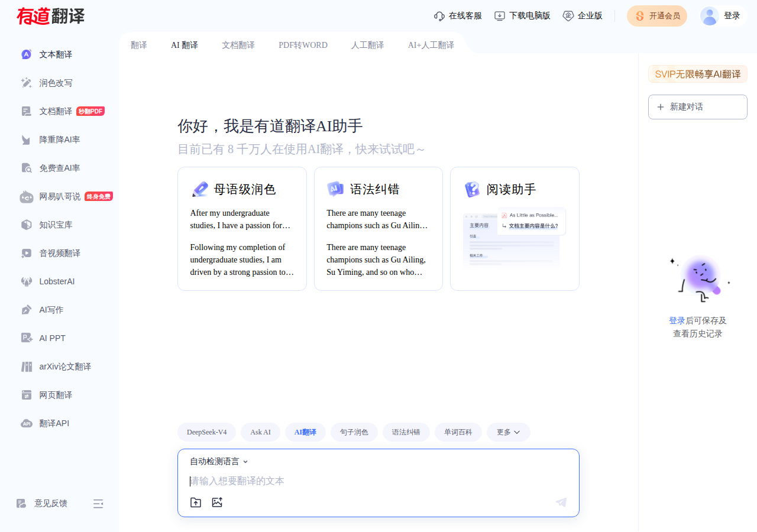Select the 润色改写 magic wand icon

[x=26, y=83]
